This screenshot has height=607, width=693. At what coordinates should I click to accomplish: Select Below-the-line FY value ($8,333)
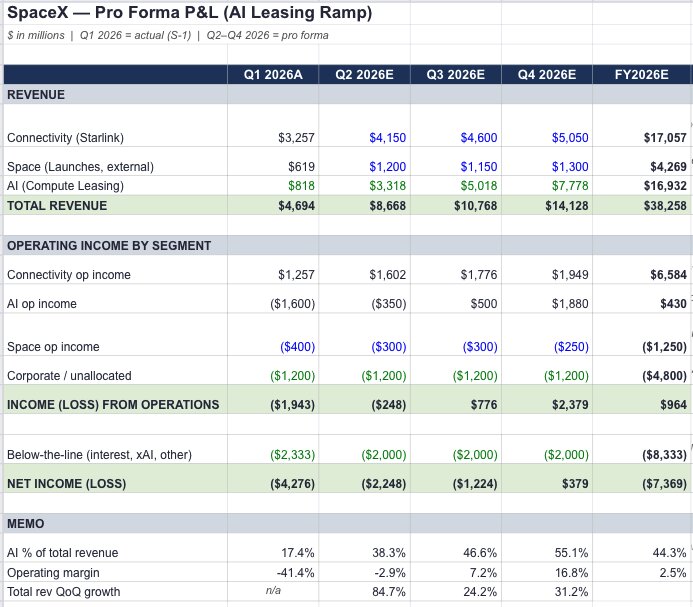pos(665,454)
